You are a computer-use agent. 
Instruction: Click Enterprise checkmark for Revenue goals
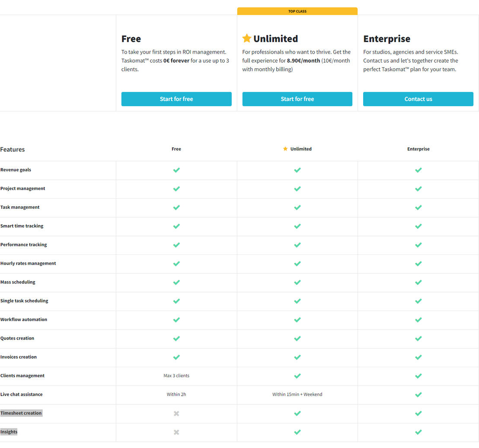pyautogui.click(x=418, y=170)
